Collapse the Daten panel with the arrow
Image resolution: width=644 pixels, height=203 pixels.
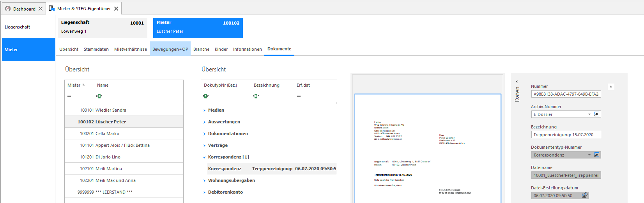(x=517, y=82)
